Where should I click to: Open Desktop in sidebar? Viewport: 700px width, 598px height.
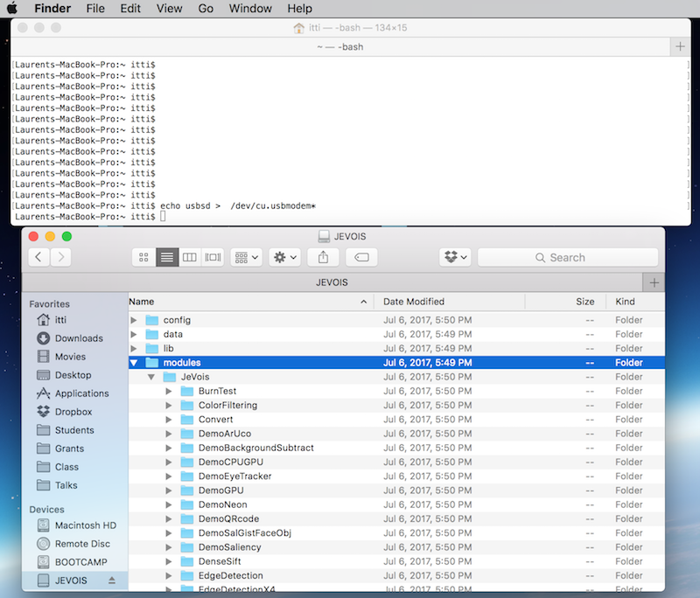coord(74,374)
